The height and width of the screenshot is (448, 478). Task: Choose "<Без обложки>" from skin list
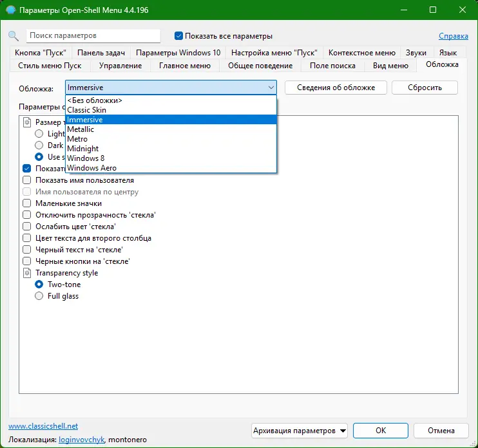[x=171, y=100]
